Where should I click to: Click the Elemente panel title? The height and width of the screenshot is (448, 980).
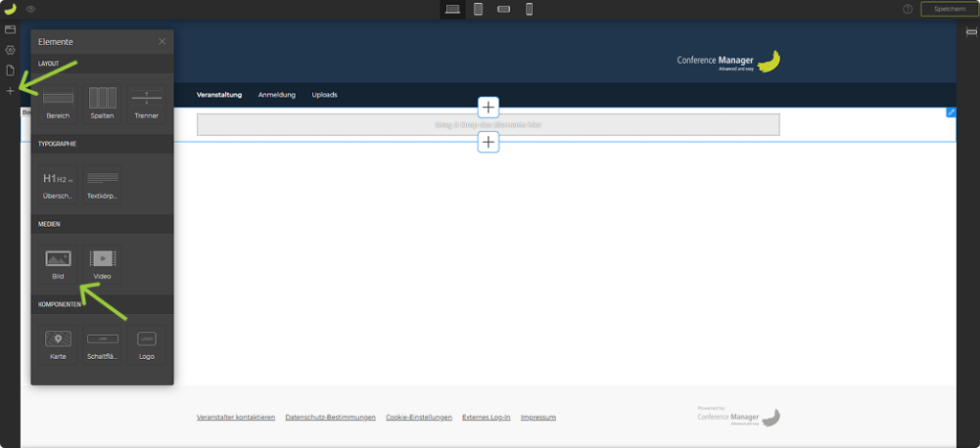coord(56,42)
